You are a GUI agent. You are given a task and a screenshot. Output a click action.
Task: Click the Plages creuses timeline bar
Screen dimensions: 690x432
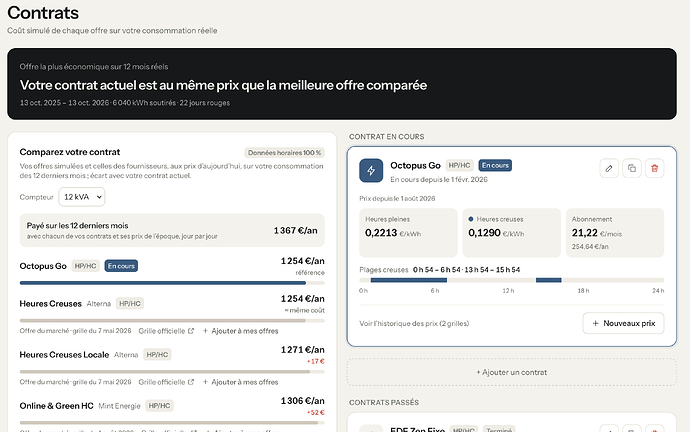[x=512, y=280]
